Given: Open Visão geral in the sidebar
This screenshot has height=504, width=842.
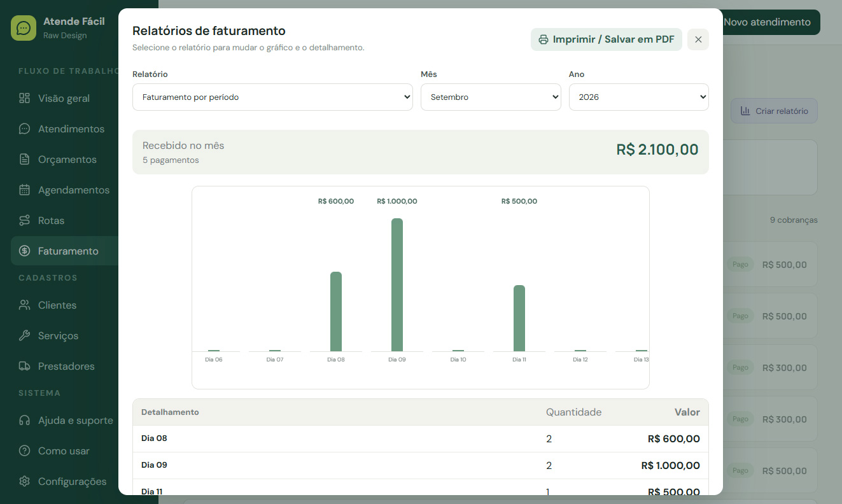Looking at the screenshot, I should coord(65,98).
